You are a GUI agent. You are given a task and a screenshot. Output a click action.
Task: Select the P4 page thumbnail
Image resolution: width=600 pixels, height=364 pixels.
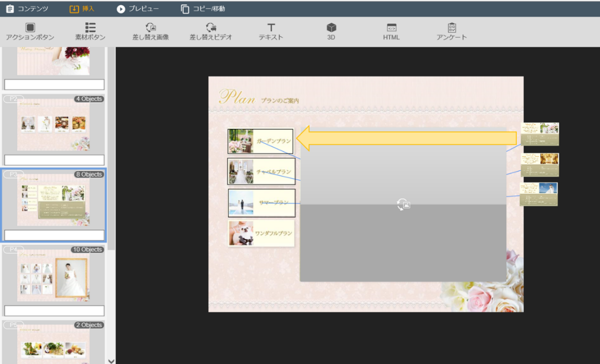click(x=54, y=276)
